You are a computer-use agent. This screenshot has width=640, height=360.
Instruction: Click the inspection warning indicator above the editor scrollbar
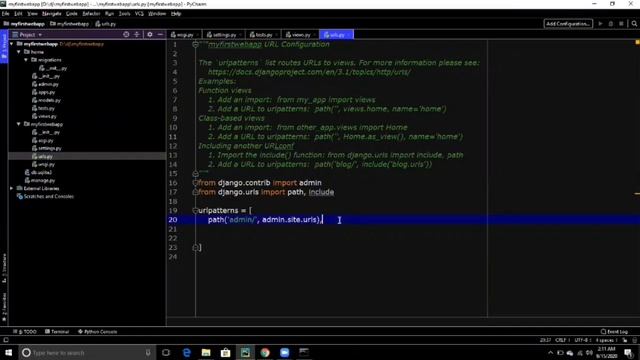click(637, 42)
